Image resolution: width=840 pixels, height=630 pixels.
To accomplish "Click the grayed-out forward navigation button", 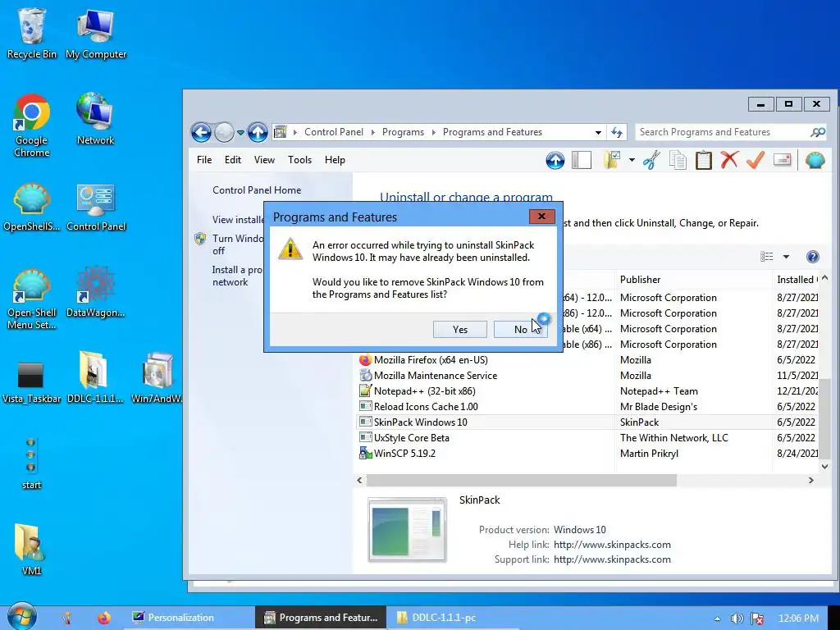I will click(224, 132).
